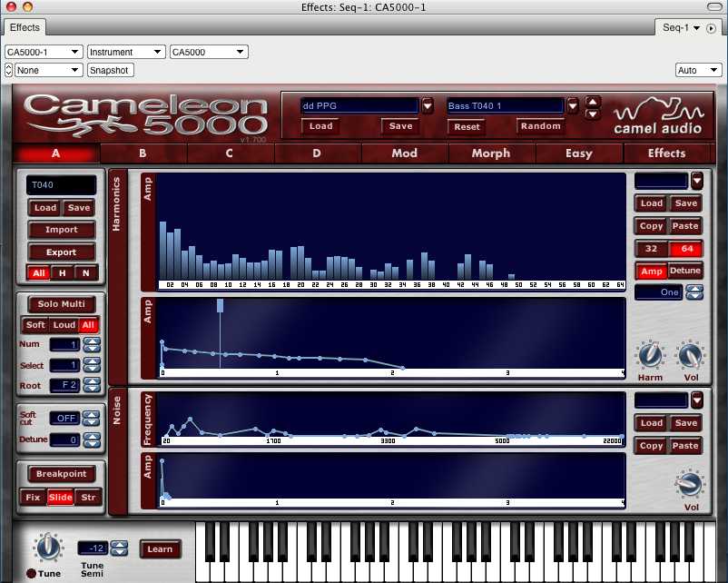Screen dimensions: 728x583
Task: Click the T040 voice name field
Action: click(62, 185)
